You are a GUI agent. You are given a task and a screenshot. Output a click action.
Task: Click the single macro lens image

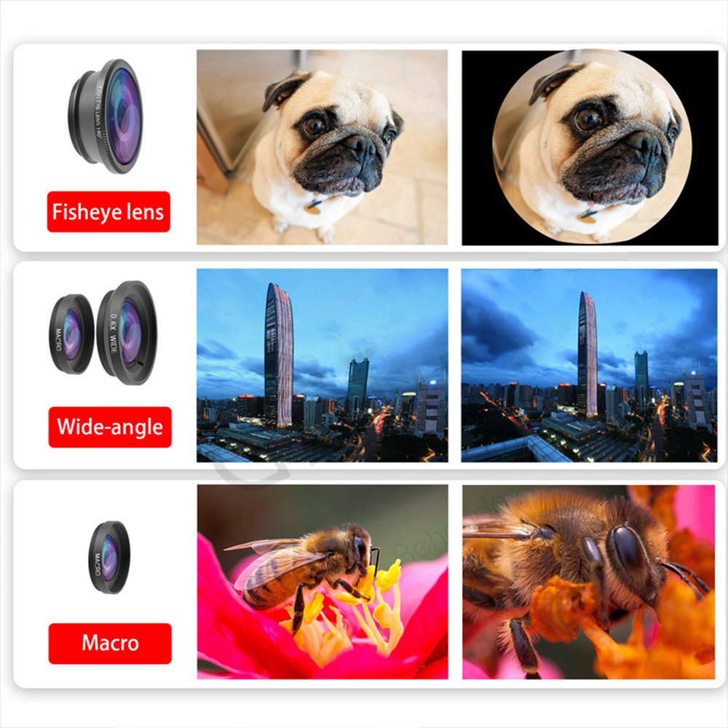[109, 557]
